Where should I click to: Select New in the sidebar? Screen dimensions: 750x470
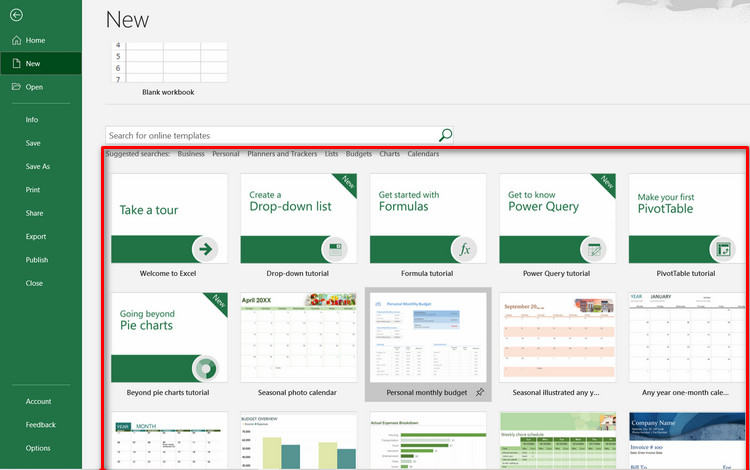pos(41,64)
